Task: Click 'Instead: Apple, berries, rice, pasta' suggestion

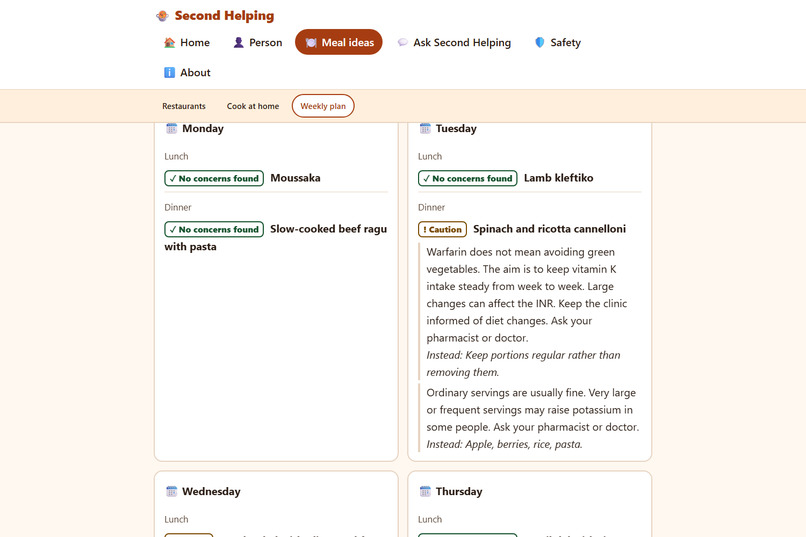Action: (x=504, y=445)
